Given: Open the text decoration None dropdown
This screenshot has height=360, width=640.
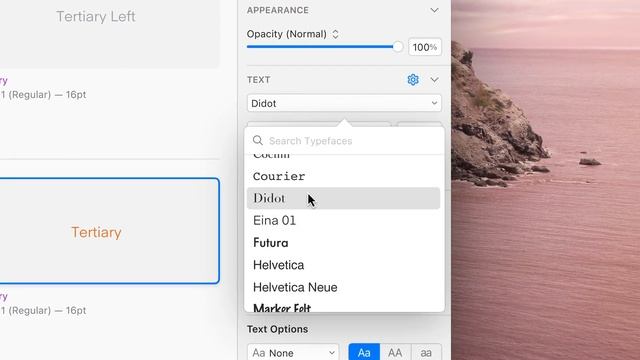Looking at the screenshot, I should pyautogui.click(x=293, y=352).
